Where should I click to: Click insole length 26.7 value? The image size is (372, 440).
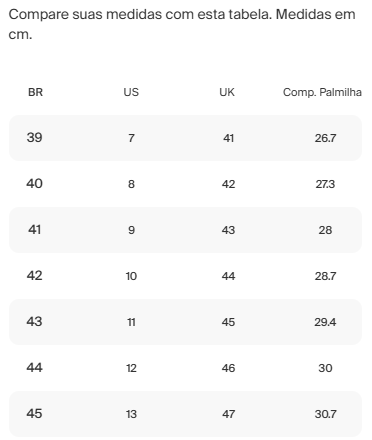pos(325,138)
